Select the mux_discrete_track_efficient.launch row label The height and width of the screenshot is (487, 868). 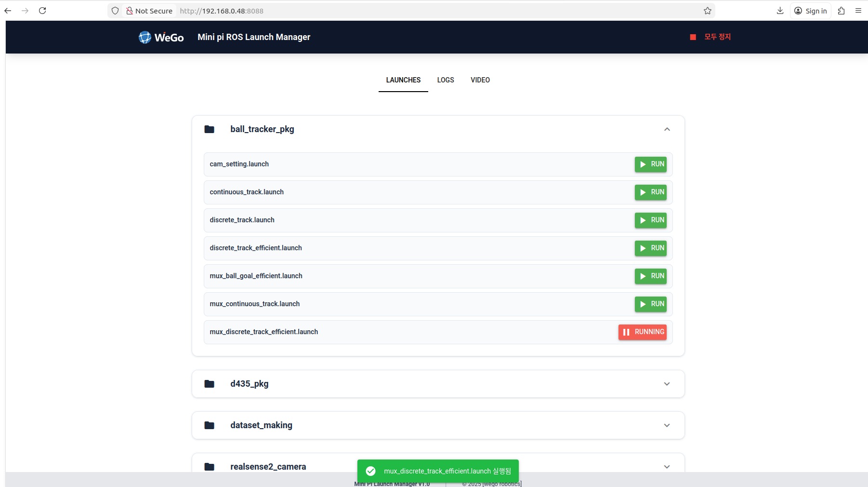pos(263,332)
